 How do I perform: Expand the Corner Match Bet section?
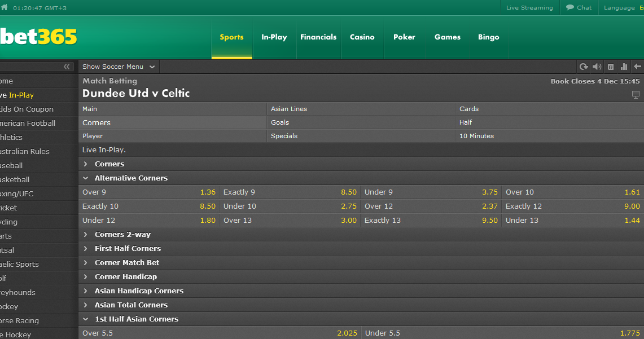click(x=361, y=263)
